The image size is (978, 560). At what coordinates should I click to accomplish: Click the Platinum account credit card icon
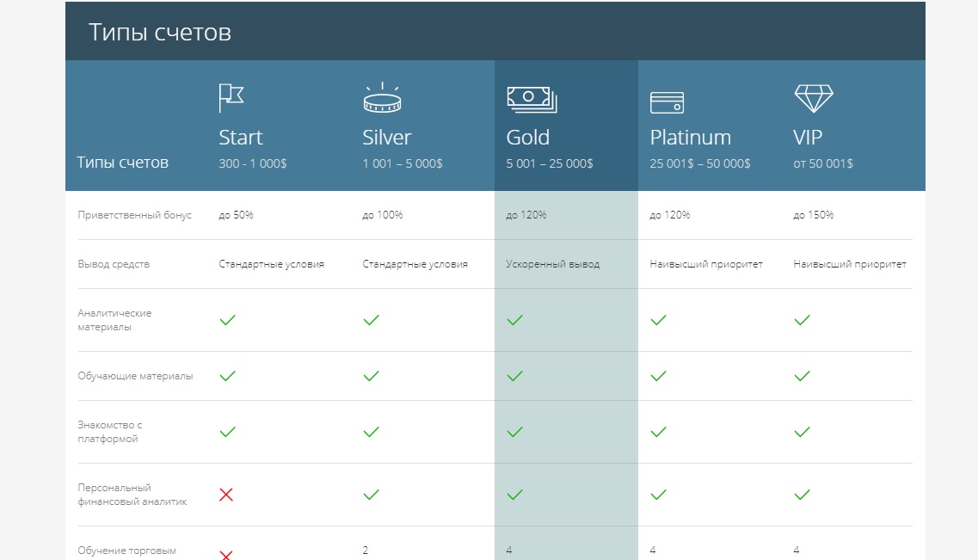(x=667, y=102)
